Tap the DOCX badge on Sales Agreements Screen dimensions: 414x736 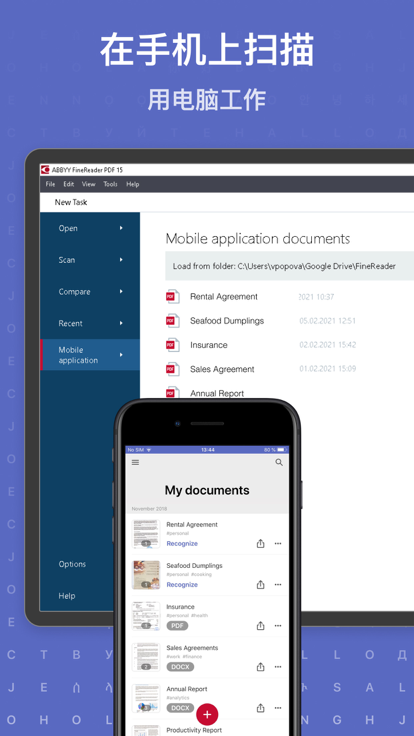click(180, 667)
